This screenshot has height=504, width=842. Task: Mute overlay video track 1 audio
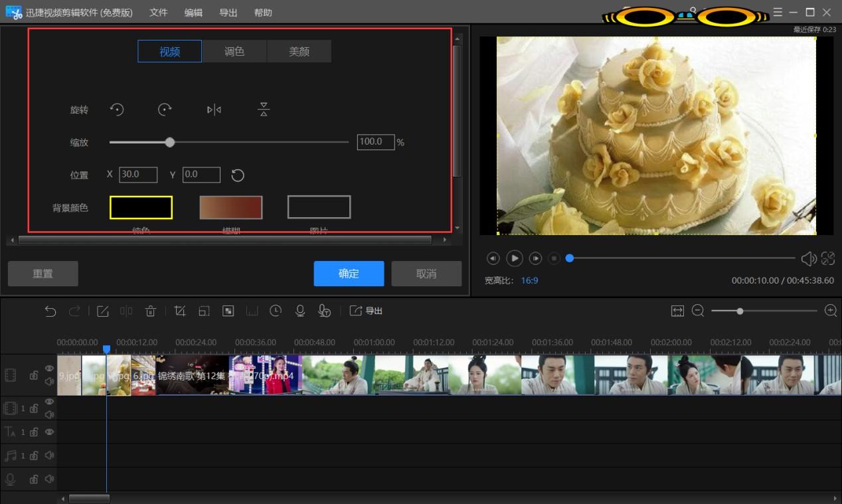pos(49,414)
